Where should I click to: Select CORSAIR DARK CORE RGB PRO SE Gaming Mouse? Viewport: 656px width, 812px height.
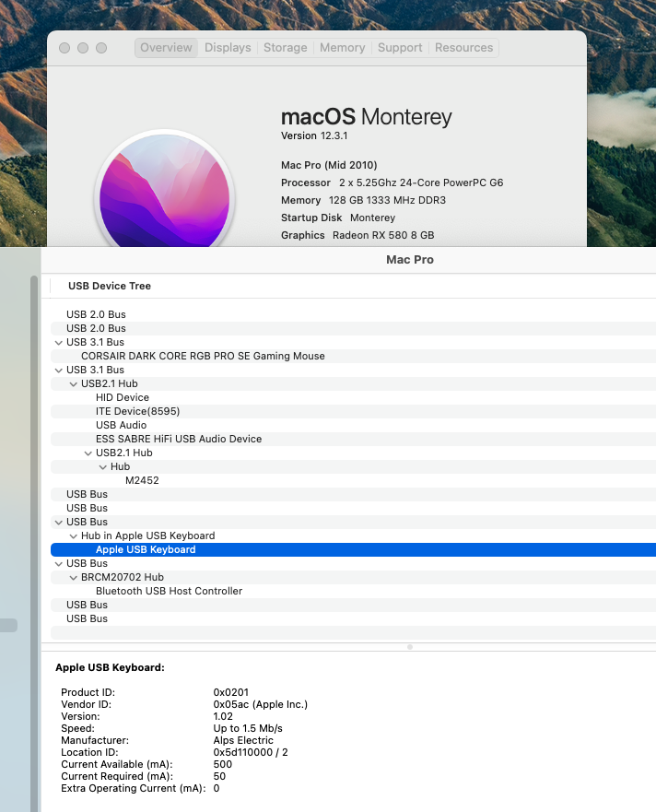[353, 356]
